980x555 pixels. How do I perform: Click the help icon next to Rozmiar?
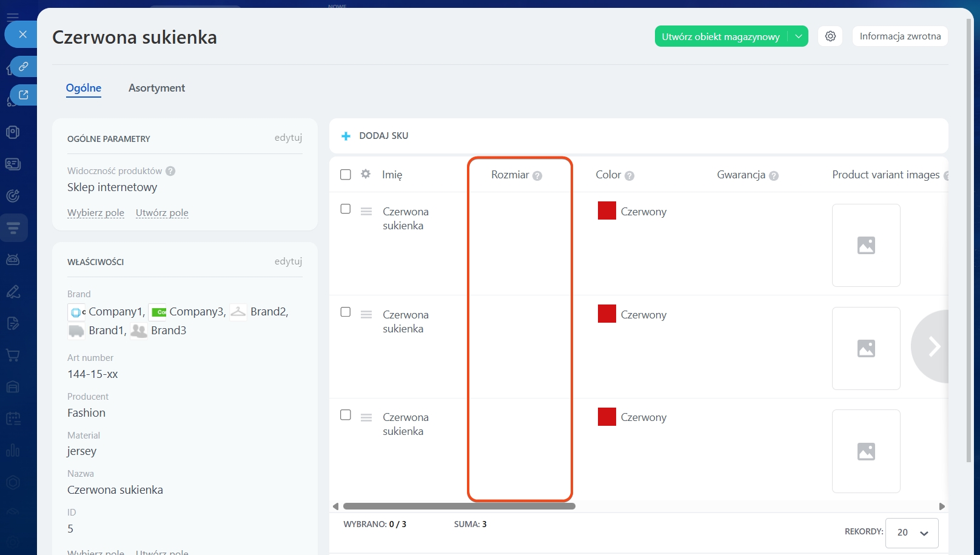click(x=537, y=176)
